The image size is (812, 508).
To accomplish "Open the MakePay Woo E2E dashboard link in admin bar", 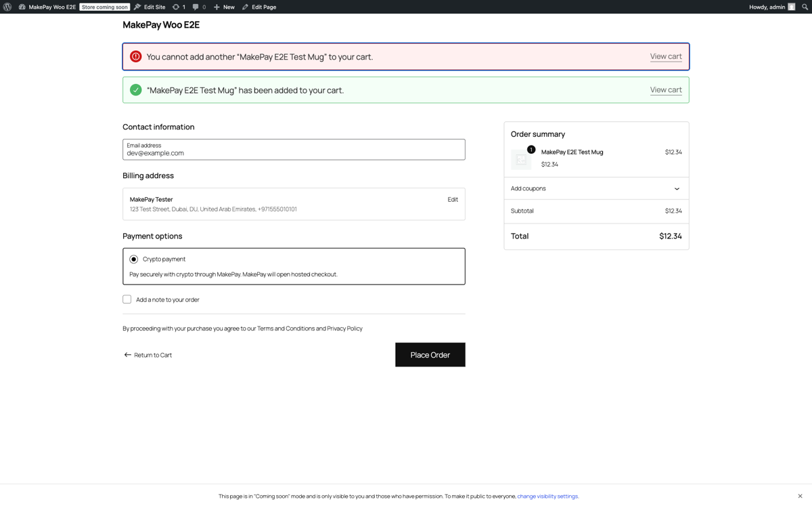I will tap(47, 7).
